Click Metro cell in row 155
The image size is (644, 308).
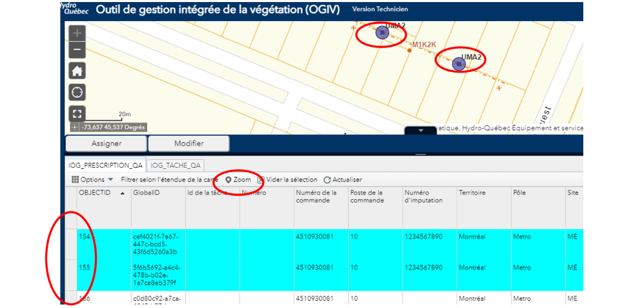539,275
